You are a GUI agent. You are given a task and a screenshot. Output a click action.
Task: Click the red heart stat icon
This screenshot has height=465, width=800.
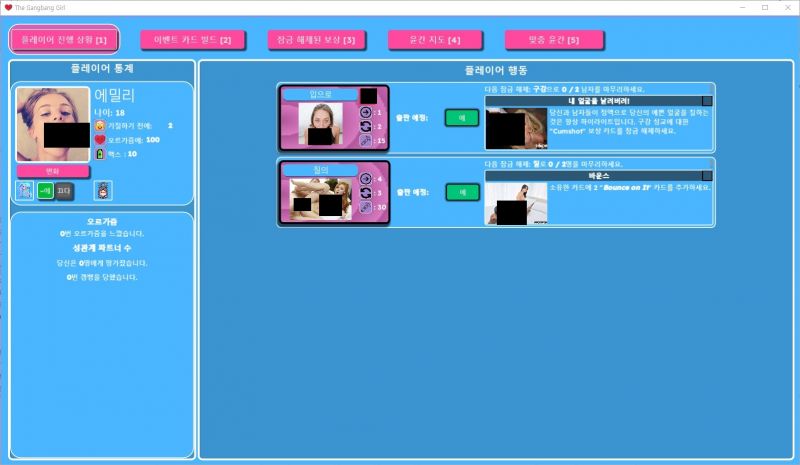click(100, 139)
